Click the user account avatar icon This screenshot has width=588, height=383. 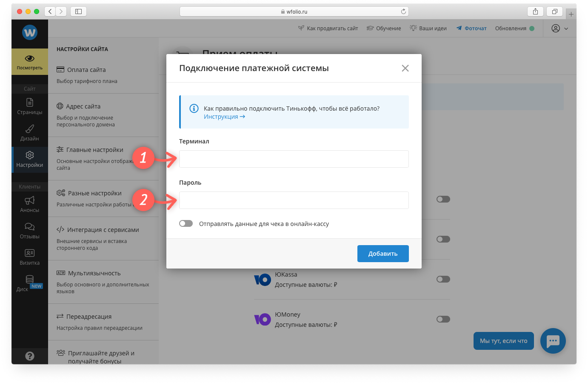(556, 28)
